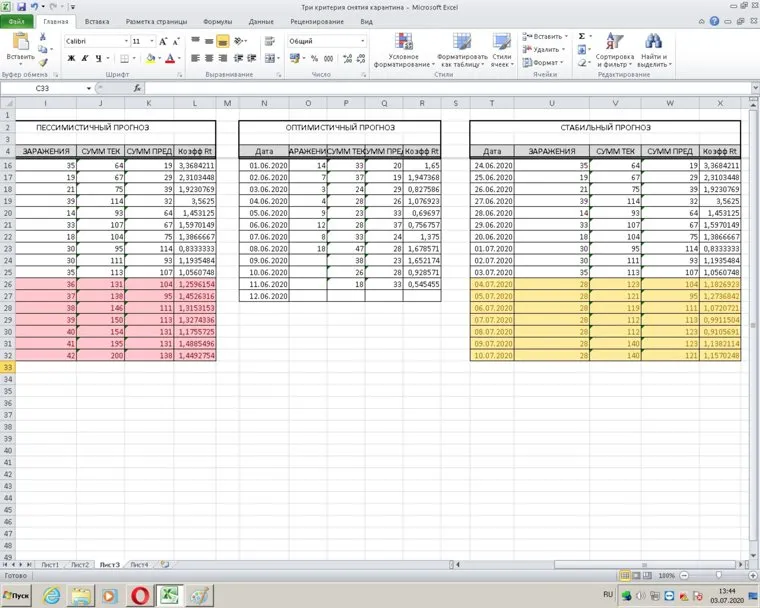
Task: Open the Общий number format dropdown
Action: click(362, 41)
